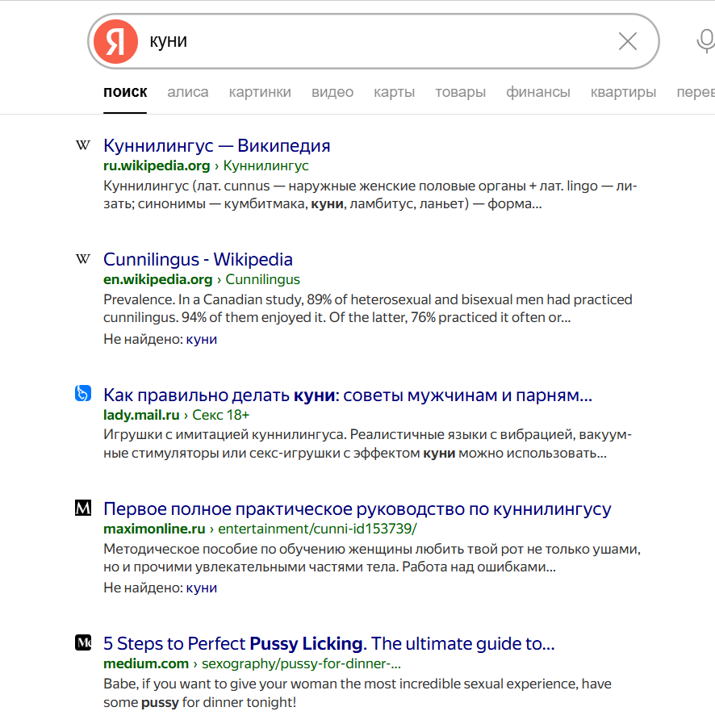
Task: Click the medium.com result favicon
Action: [82, 643]
